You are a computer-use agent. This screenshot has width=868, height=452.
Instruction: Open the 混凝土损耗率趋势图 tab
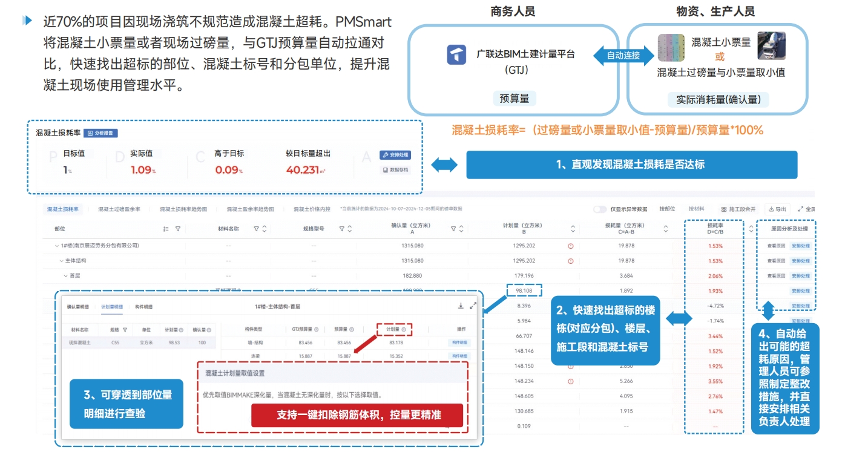183,209
